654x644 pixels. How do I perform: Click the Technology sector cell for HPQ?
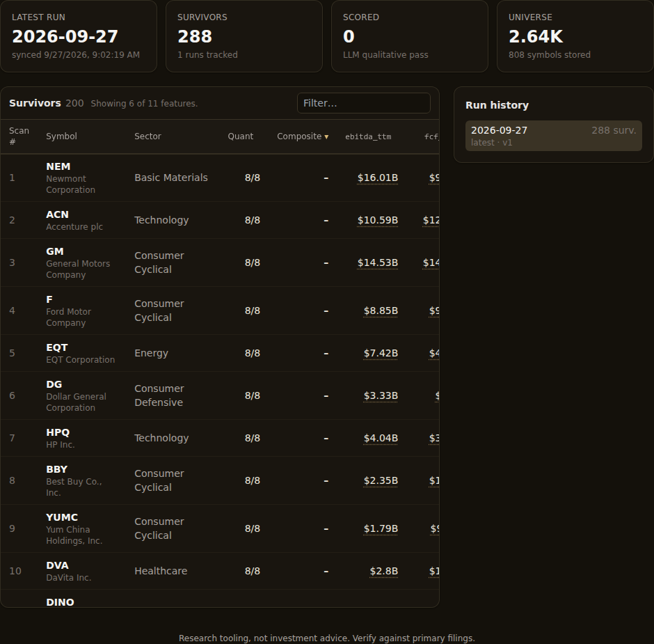click(x=161, y=438)
